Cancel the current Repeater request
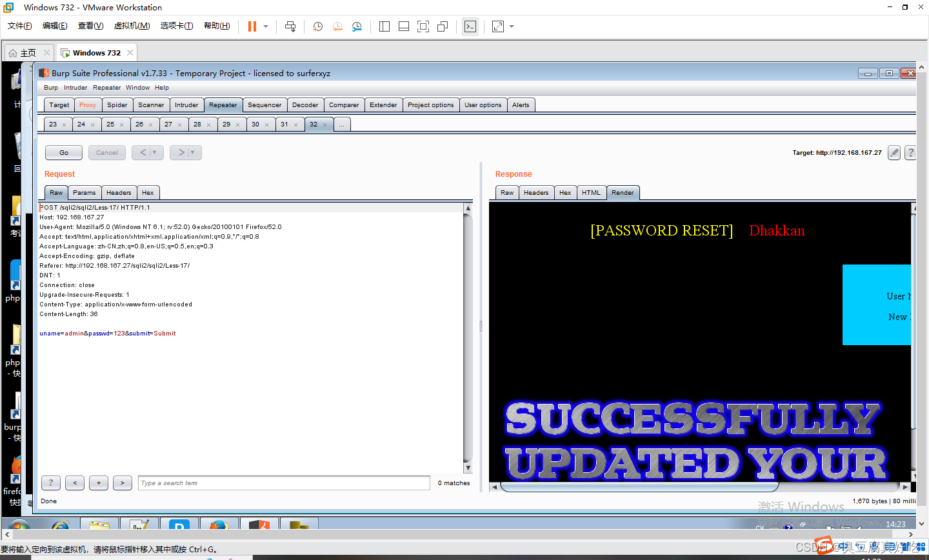The width and height of the screenshot is (929, 560). 106,152
